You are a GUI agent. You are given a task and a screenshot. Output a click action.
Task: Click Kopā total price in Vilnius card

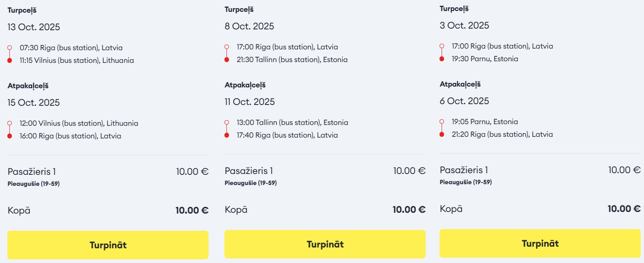tap(192, 210)
